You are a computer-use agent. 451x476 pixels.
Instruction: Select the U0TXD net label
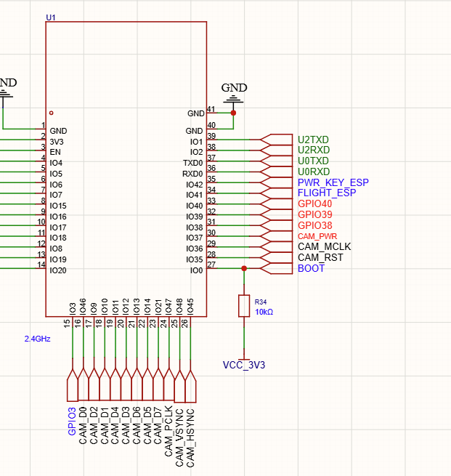pos(313,161)
